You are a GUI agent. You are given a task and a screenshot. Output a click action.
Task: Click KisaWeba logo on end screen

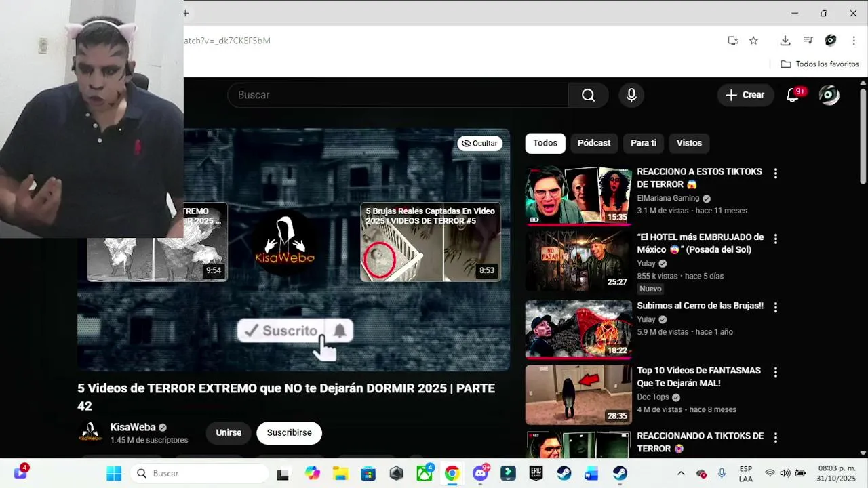285,241
